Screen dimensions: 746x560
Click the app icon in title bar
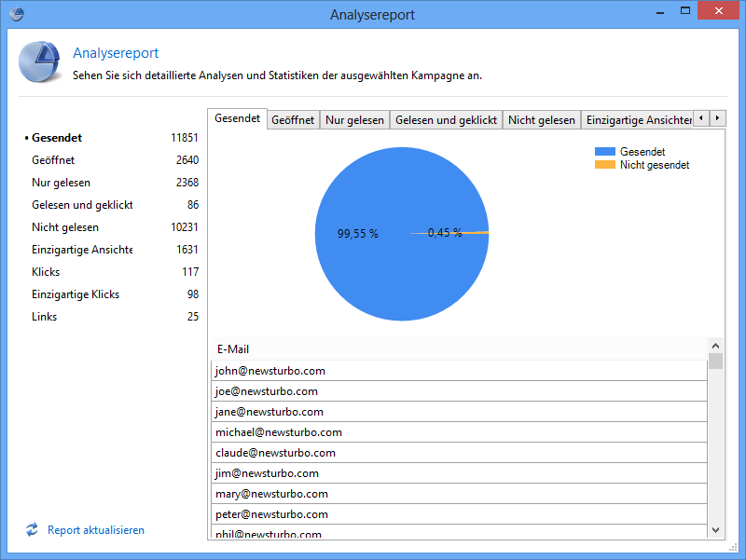click(16, 14)
